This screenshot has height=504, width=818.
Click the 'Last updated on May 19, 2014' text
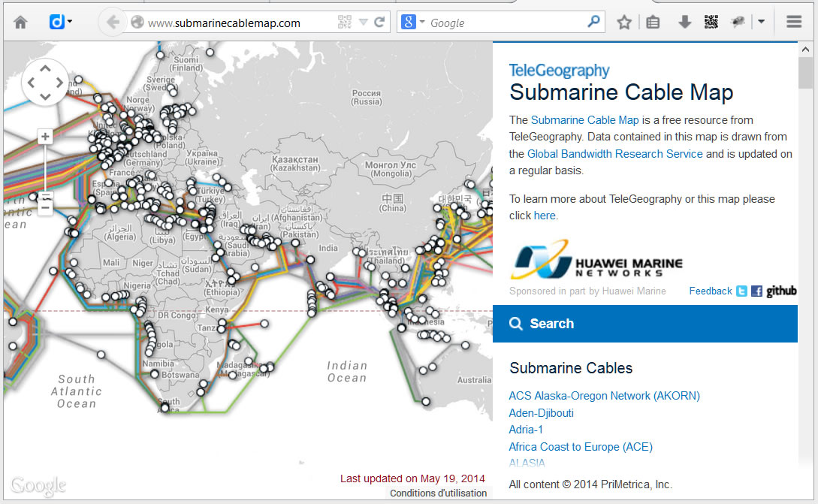click(412, 478)
